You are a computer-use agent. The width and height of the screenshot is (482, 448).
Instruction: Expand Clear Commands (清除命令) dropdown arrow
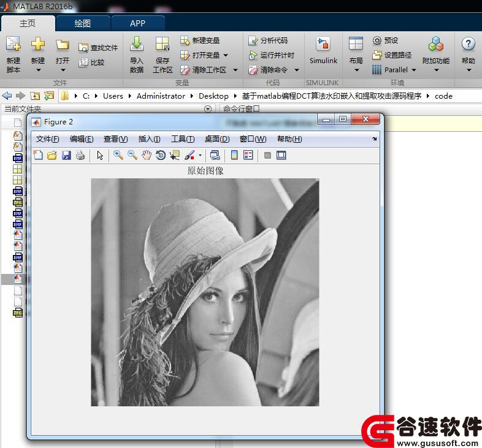(297, 70)
